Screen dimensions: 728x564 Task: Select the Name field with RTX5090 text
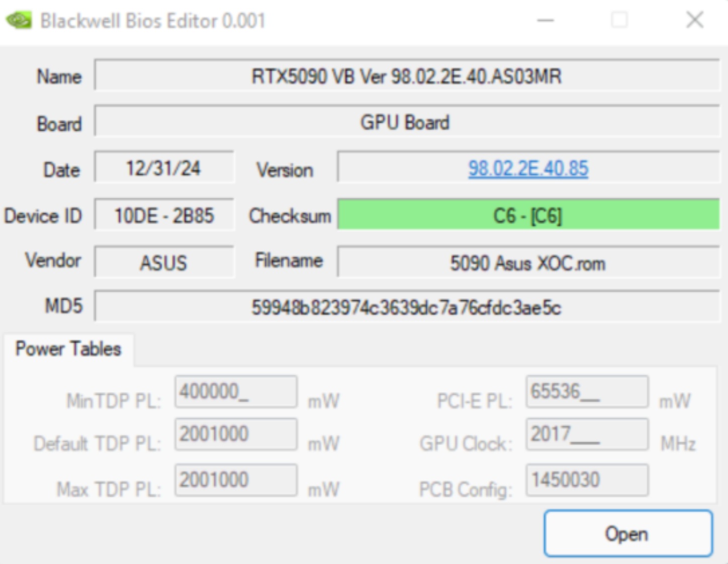pyautogui.click(x=407, y=76)
